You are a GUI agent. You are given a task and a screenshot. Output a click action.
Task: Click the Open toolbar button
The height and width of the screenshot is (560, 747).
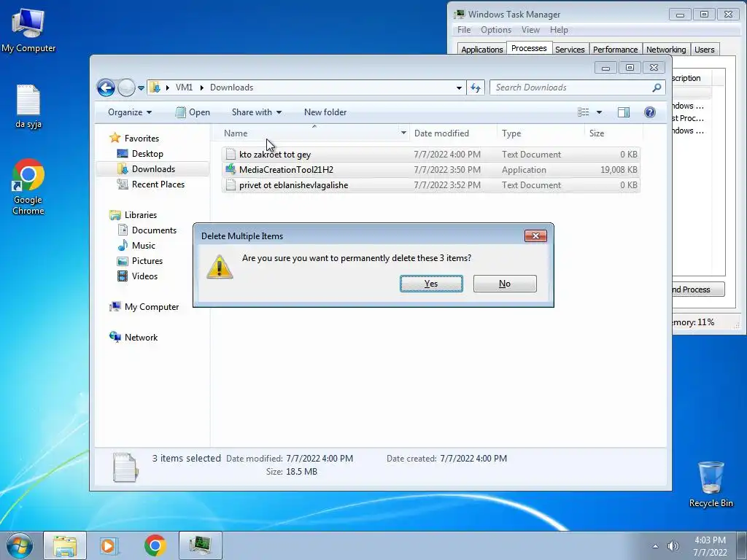click(x=193, y=112)
